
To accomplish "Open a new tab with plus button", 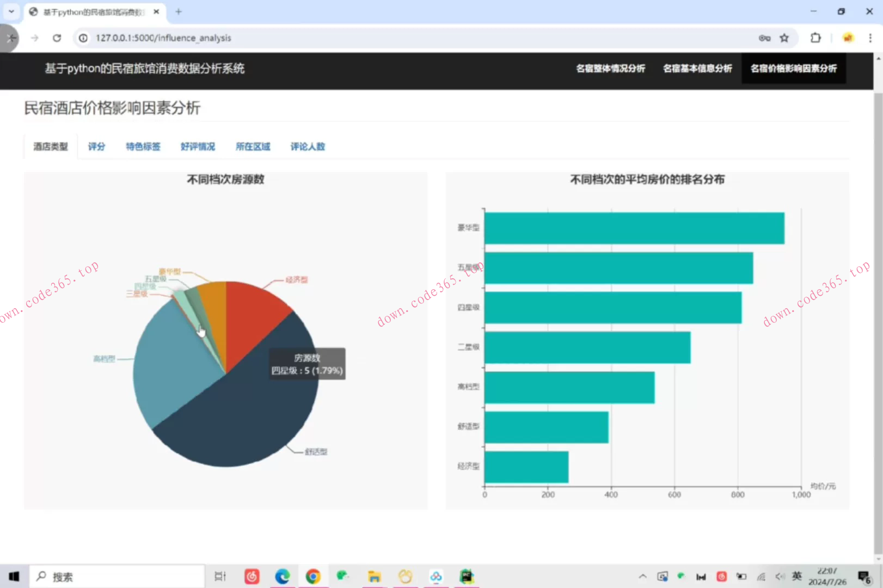I will click(x=178, y=11).
